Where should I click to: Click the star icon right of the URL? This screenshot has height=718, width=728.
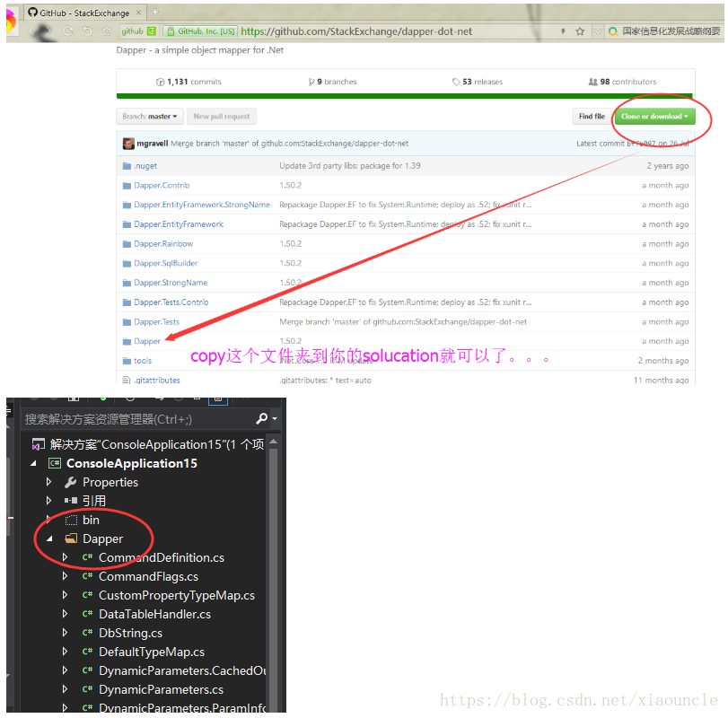pos(580,31)
